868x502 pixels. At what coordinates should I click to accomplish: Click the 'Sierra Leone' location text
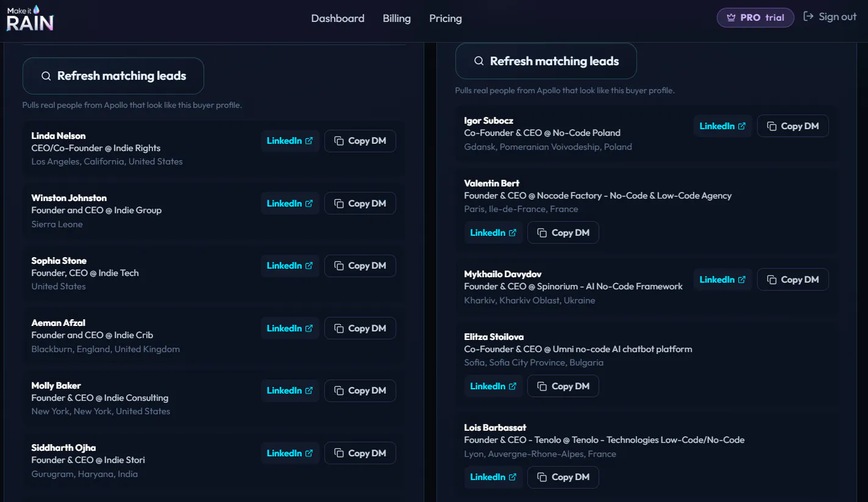pos(57,224)
